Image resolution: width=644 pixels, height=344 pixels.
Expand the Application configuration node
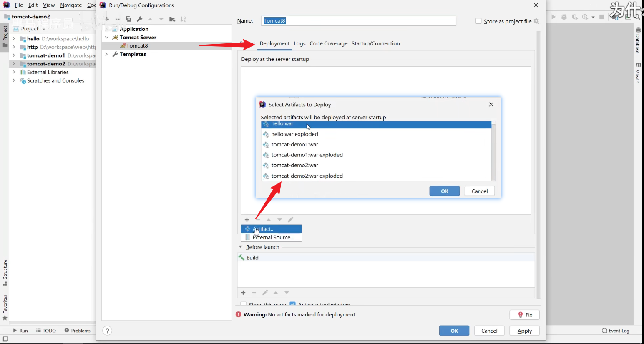point(107,29)
